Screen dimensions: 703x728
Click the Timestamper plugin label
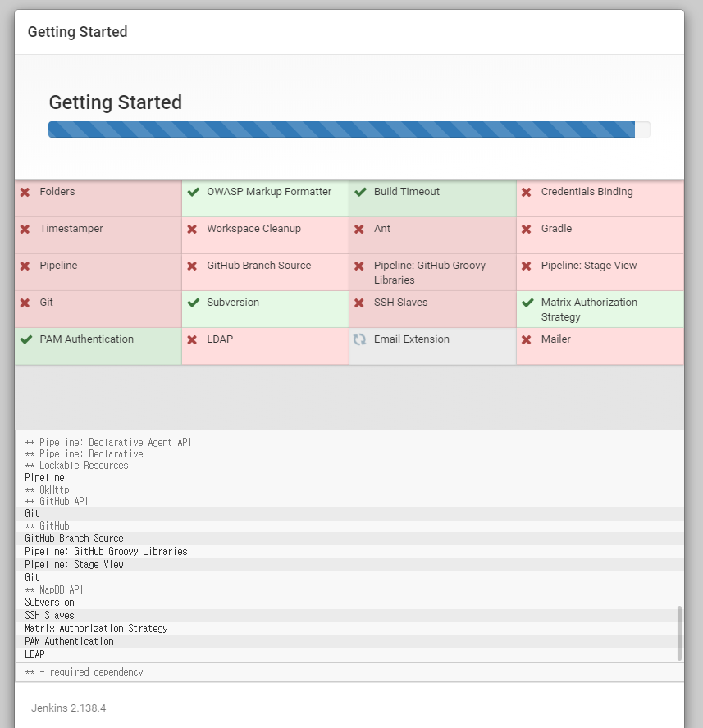(x=71, y=229)
